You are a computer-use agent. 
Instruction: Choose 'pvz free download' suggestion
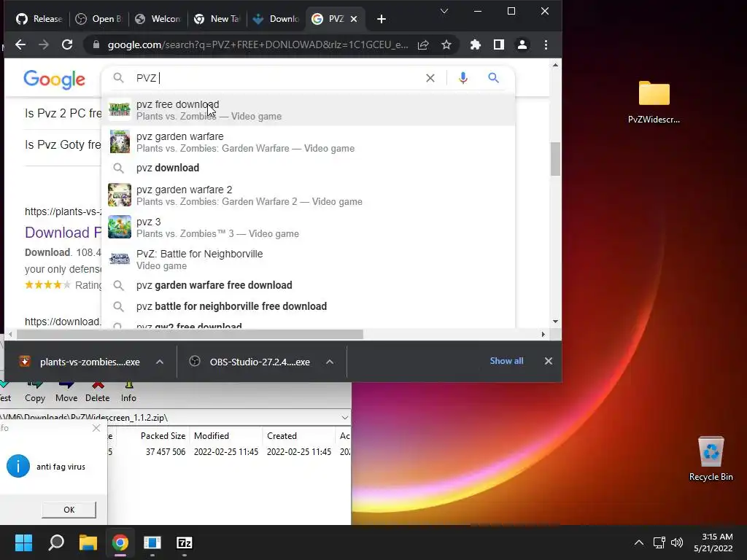[x=309, y=110]
